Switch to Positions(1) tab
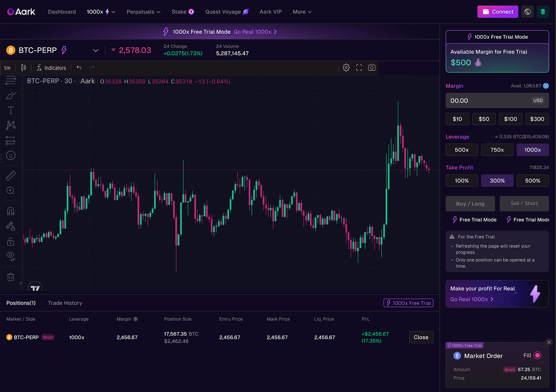This screenshot has height=392, width=556. (x=21, y=303)
